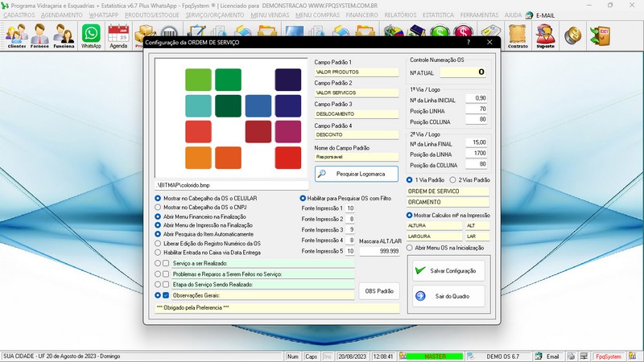Click the red dollar circle icon
This screenshot has height=362, width=644.
pyautogui.click(x=464, y=31)
